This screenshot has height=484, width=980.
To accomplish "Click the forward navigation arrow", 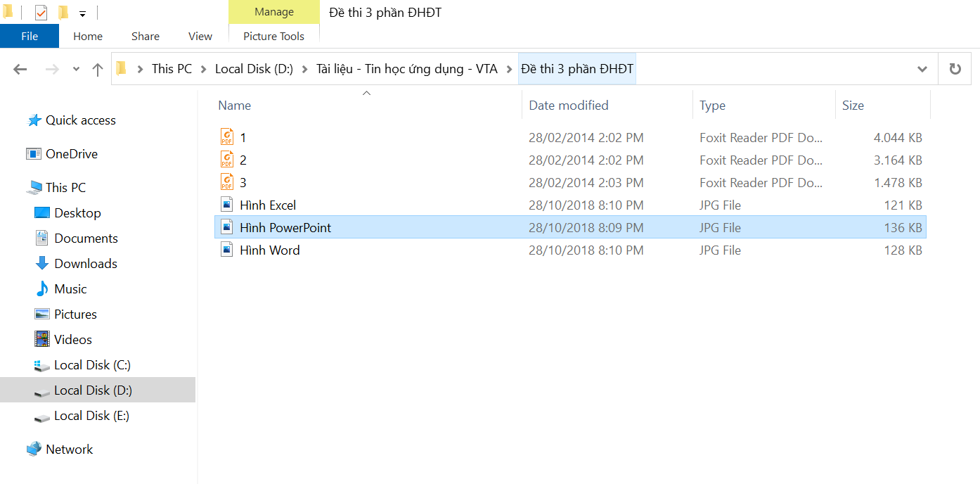I will coord(52,69).
